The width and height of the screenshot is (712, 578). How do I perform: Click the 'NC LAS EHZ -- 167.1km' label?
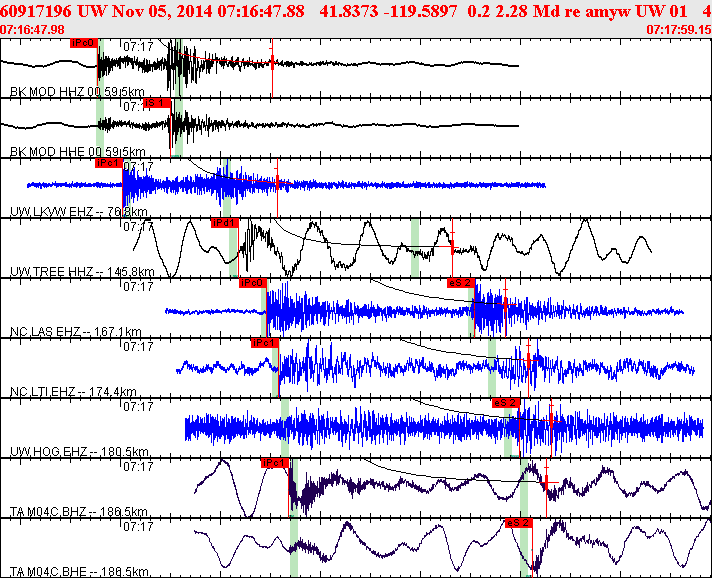[x=76, y=331]
